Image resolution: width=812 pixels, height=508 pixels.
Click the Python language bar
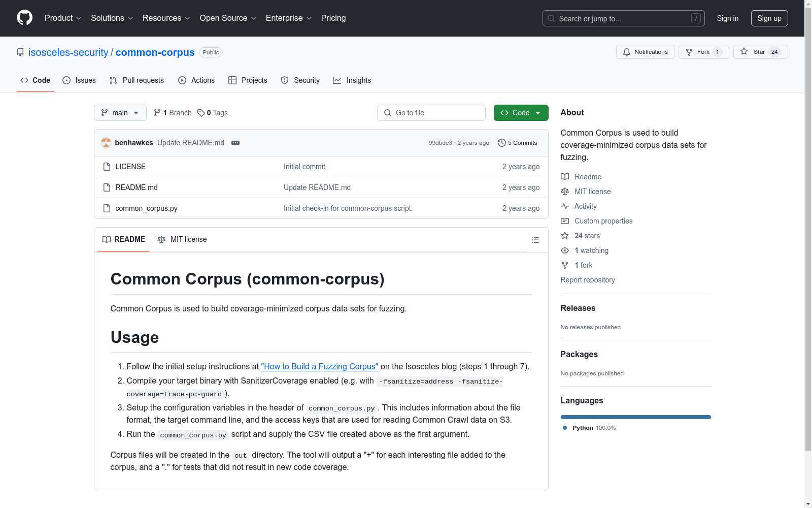(x=636, y=417)
